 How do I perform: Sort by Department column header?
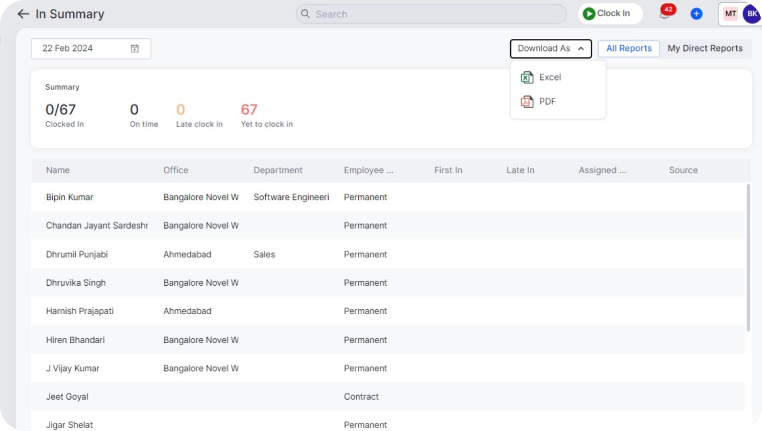click(x=278, y=170)
